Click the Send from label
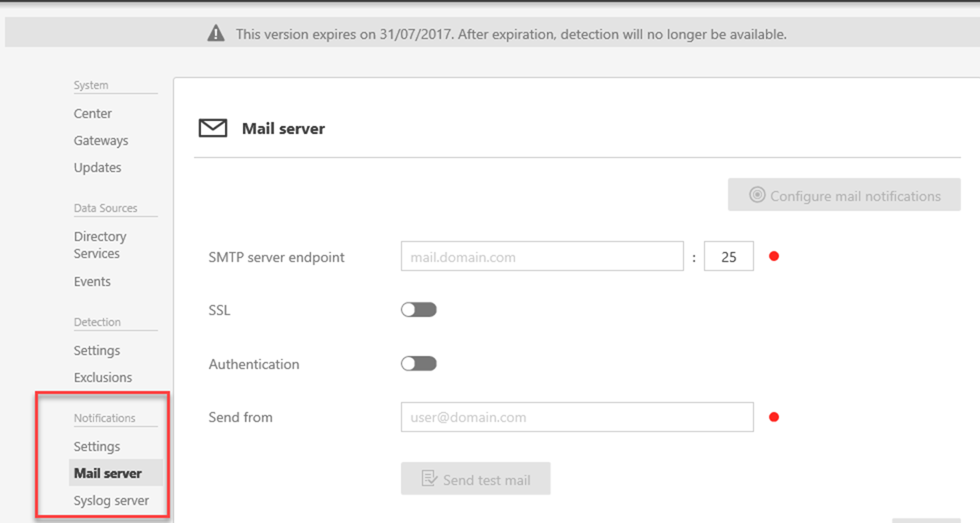The width and height of the screenshot is (980, 523). pos(240,417)
